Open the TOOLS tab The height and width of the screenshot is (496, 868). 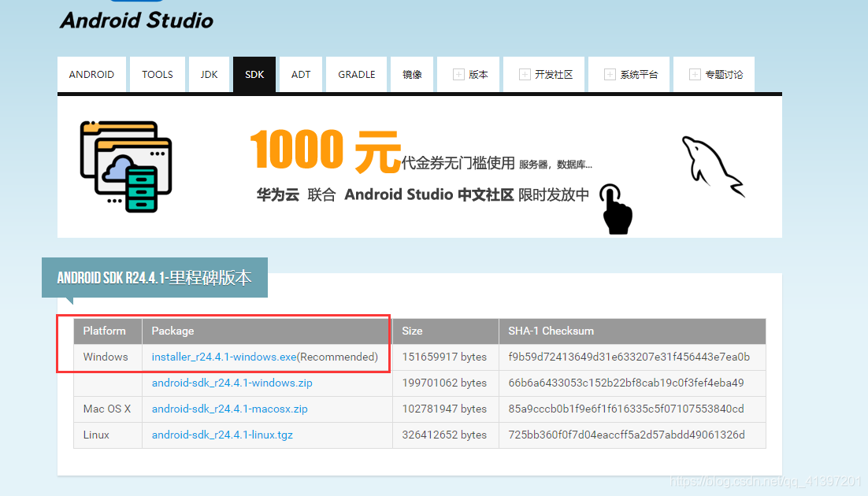click(x=158, y=74)
